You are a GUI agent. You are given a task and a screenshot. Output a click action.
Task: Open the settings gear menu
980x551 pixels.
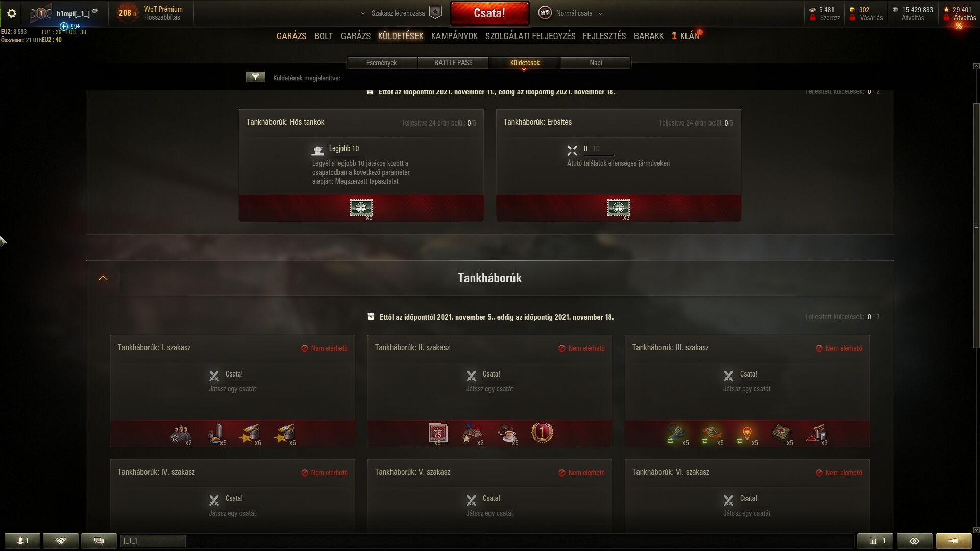pos(11,13)
